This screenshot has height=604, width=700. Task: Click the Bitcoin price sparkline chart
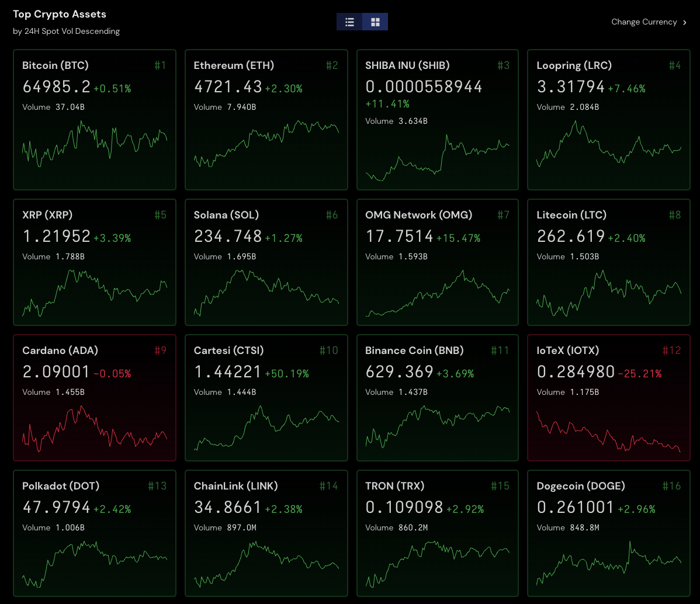(95, 144)
